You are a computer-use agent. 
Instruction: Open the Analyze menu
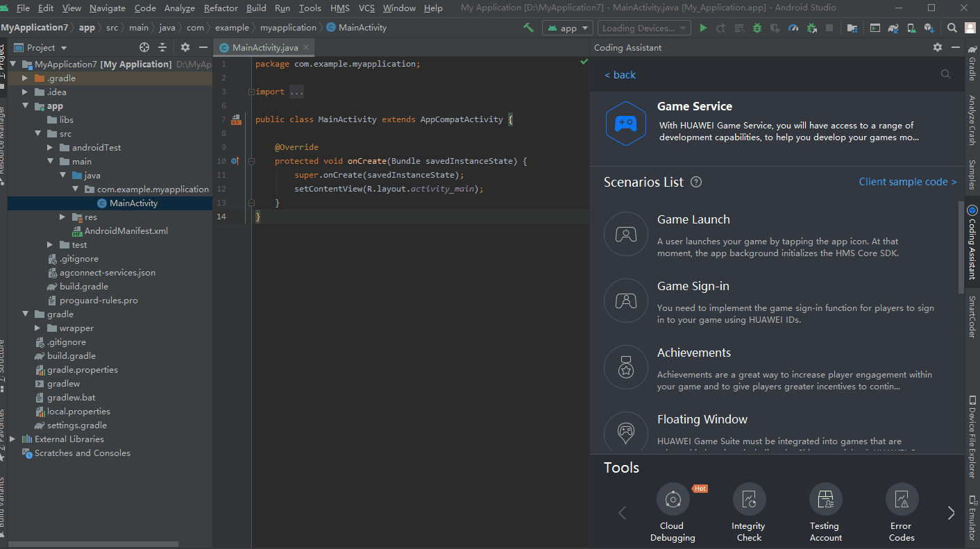[x=180, y=8]
